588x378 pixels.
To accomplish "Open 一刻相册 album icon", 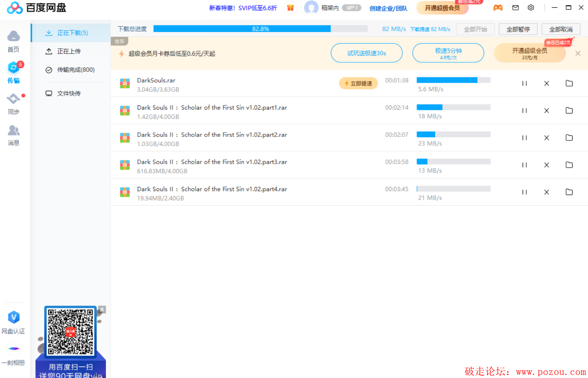I will click(14, 349).
